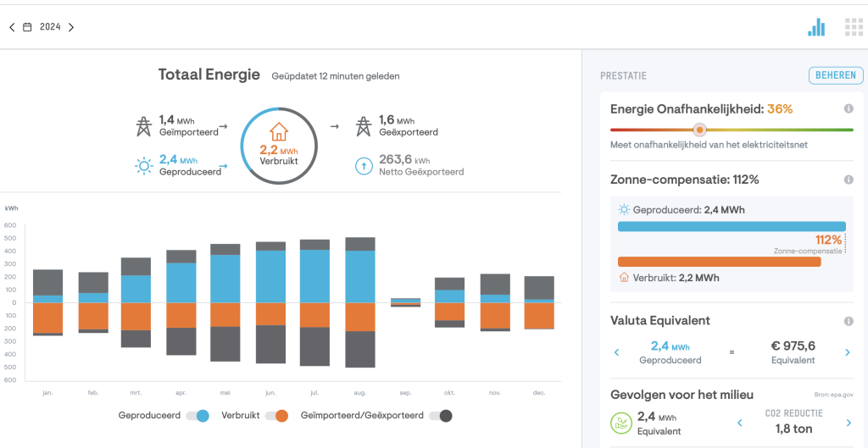Switch to bar chart view
The image size is (868, 448).
coord(816,27)
